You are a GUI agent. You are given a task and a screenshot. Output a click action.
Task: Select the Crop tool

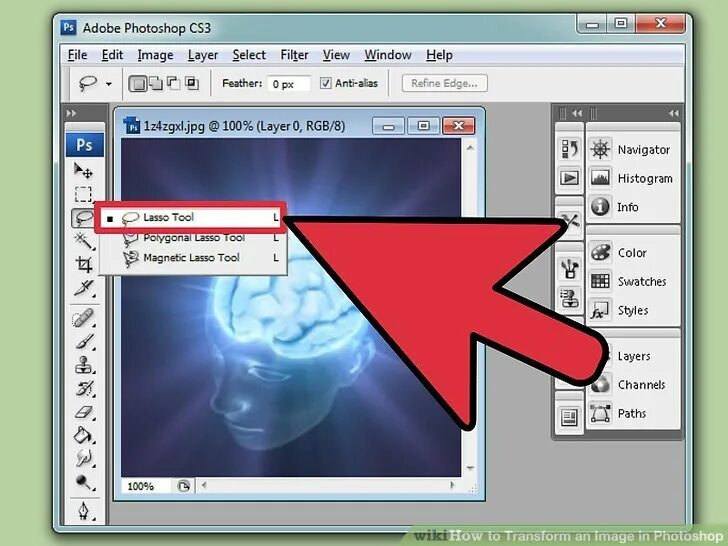84,265
